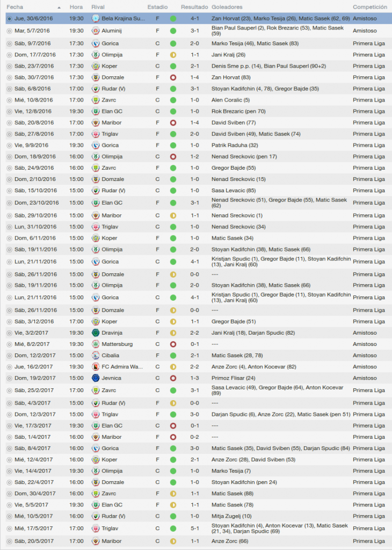Click Triglav badge in the 27/8/2016 row
Image resolution: width=392 pixels, height=550 pixels.
(x=96, y=134)
